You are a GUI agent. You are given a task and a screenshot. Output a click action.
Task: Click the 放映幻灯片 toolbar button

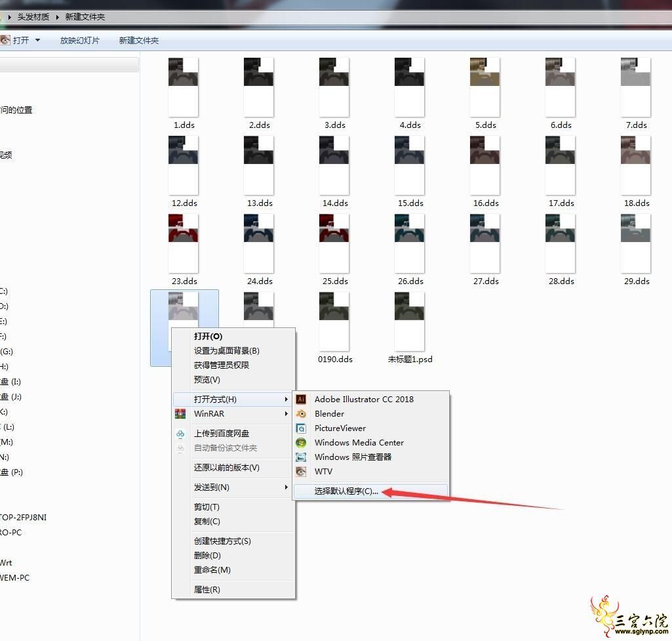[80, 40]
